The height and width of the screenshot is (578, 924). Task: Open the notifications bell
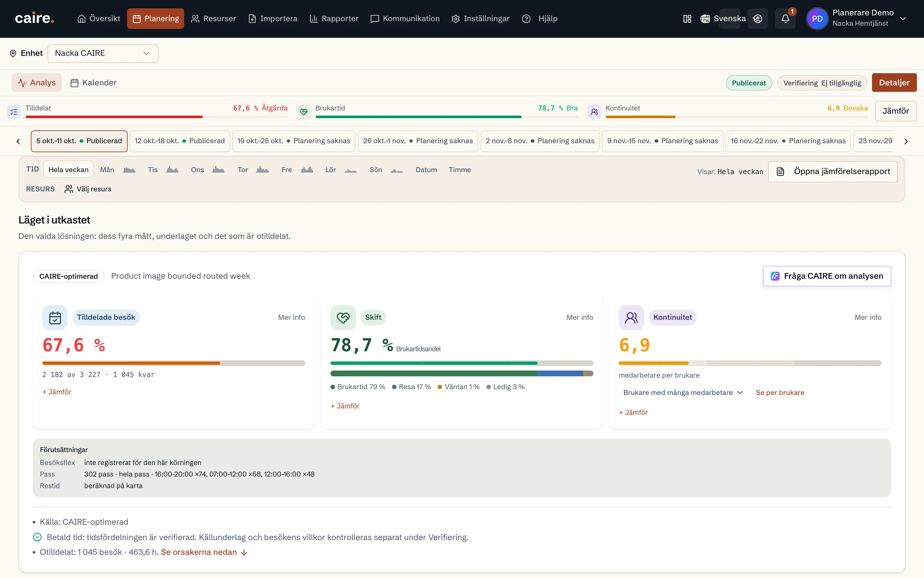[x=785, y=19]
